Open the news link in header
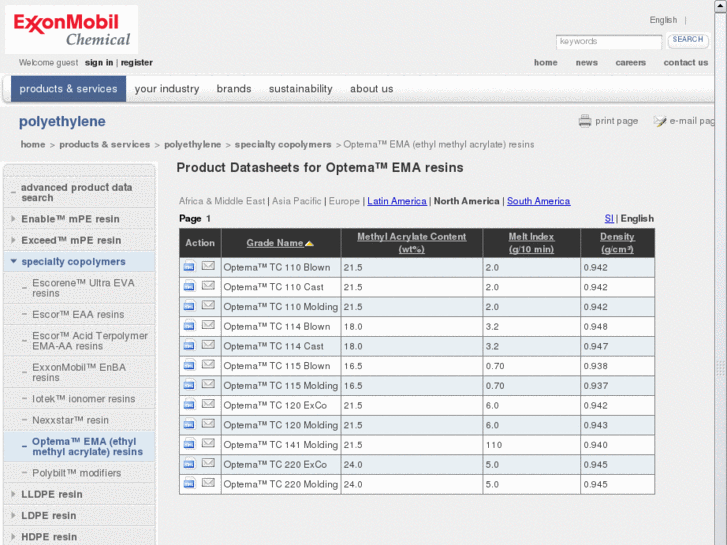 coord(587,63)
